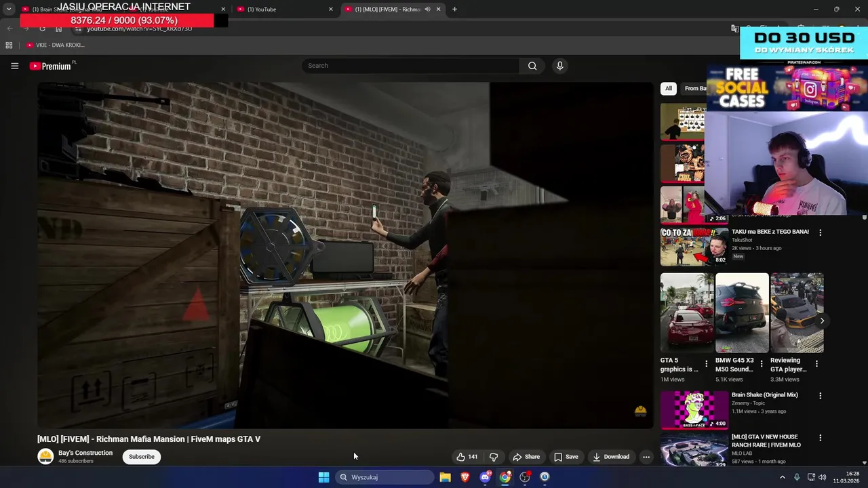Start voice search with microphone icon
Image resolution: width=868 pixels, height=488 pixels.
559,66
